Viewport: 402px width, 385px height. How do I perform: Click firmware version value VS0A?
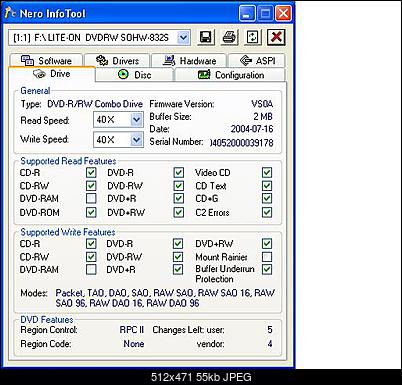coord(262,104)
